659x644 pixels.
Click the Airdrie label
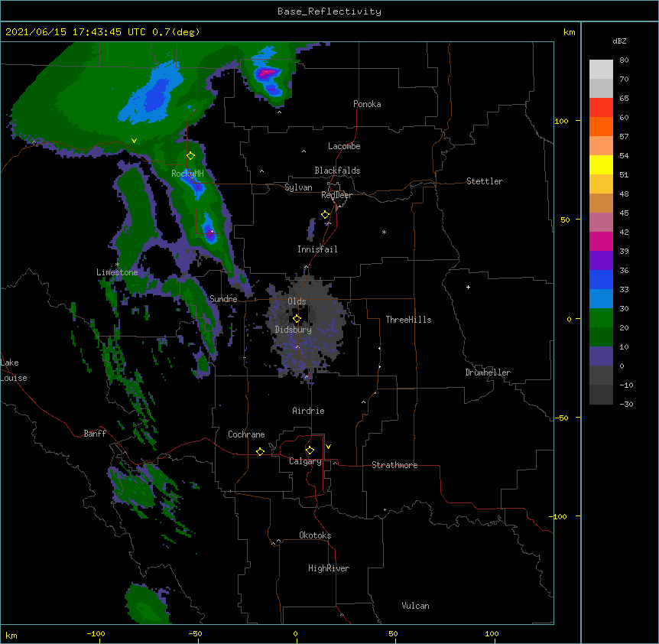pyautogui.click(x=309, y=411)
